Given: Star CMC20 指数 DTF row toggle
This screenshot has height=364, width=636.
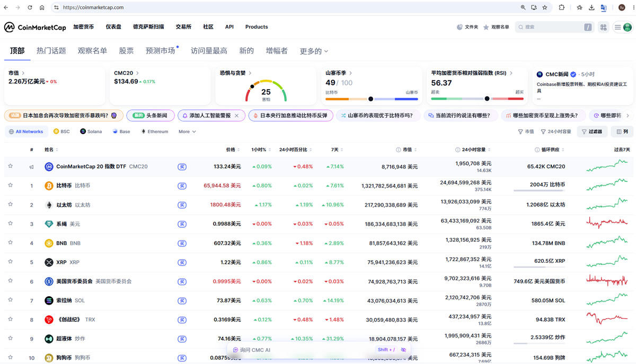Looking at the screenshot, I should (x=10, y=166).
